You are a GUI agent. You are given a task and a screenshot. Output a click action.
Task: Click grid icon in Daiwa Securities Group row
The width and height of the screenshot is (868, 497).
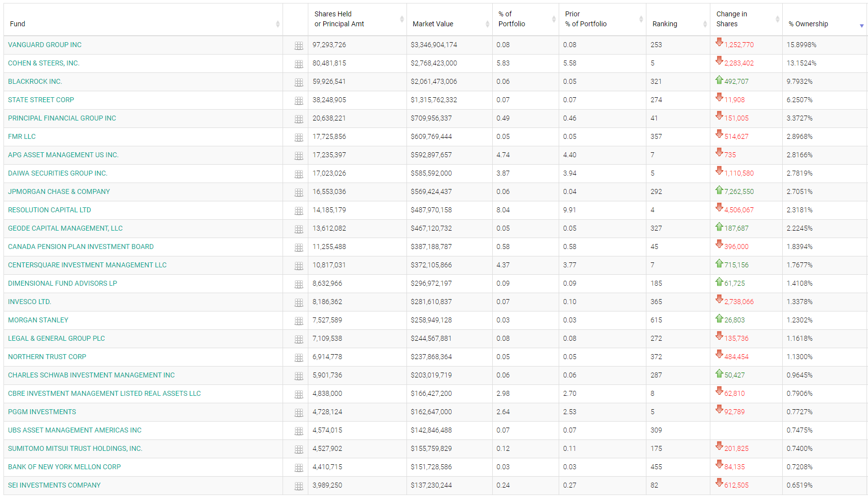pos(298,174)
